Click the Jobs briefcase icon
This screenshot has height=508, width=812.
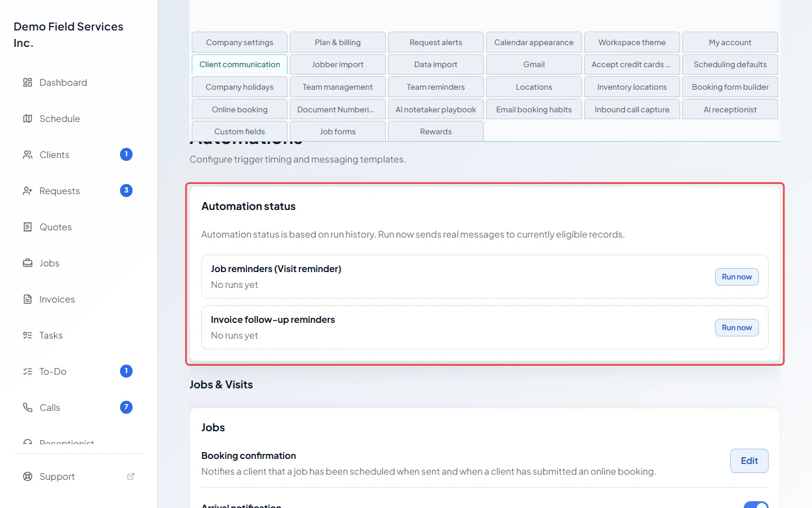click(x=28, y=263)
